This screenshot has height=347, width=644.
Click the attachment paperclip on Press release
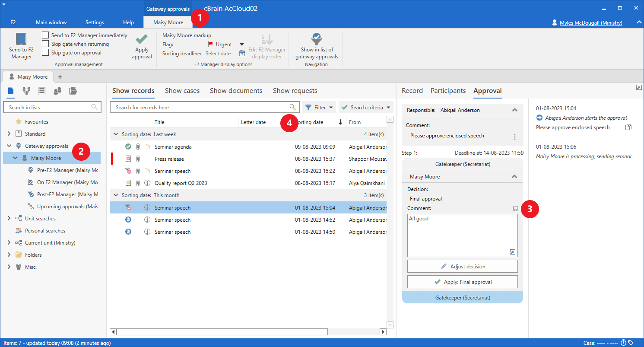tap(138, 159)
